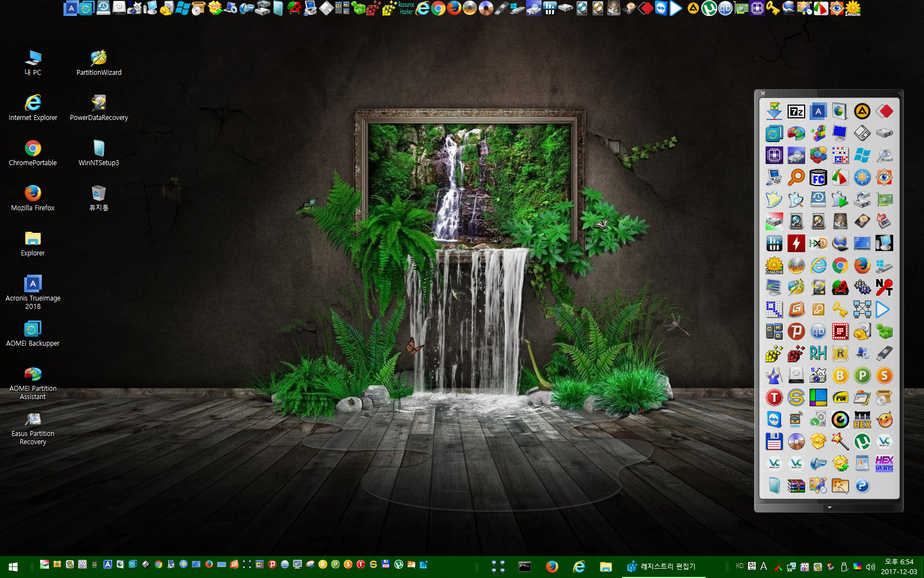Open TeamViewer from the launcher panel
Viewport: 924px width, 578px height.
774,419
